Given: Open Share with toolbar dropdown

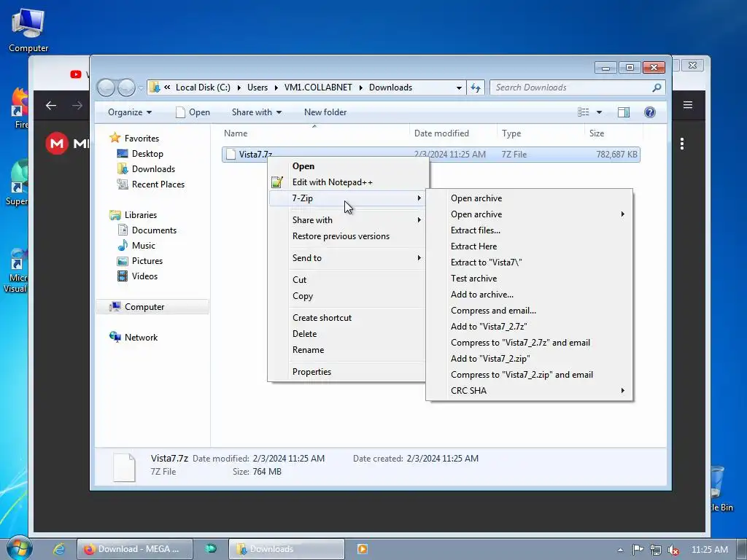Looking at the screenshot, I should [256, 112].
